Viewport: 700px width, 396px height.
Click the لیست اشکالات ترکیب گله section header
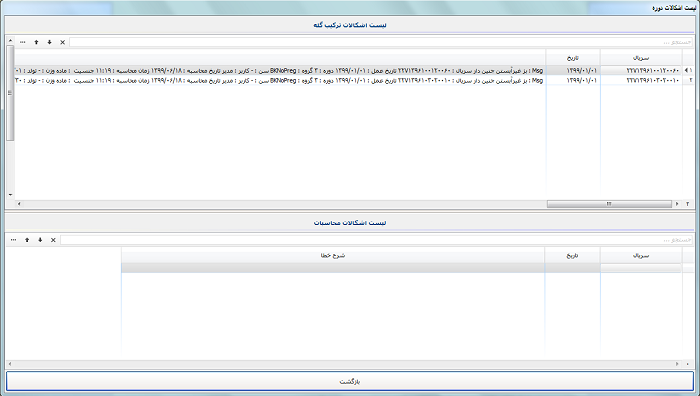[x=350, y=25]
